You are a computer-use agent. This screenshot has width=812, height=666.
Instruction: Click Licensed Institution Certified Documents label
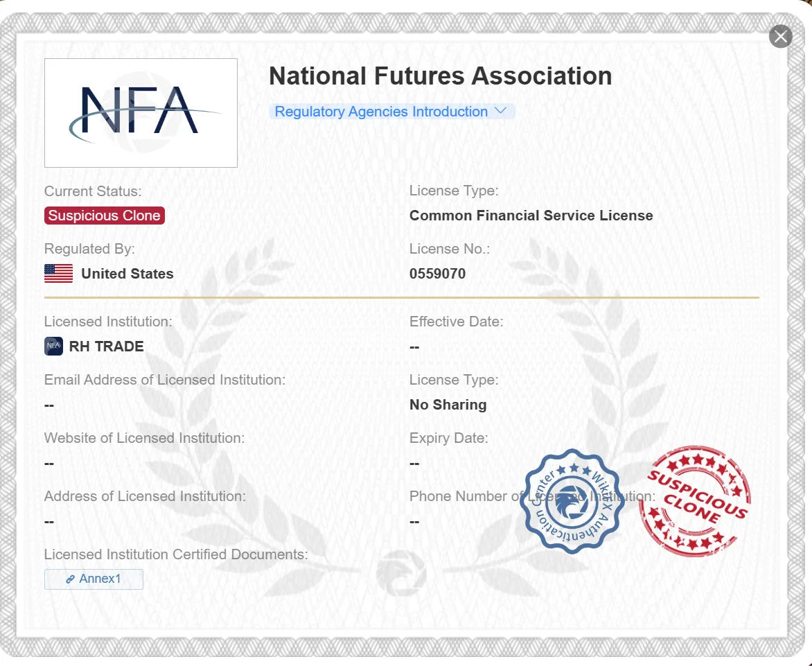click(x=176, y=554)
